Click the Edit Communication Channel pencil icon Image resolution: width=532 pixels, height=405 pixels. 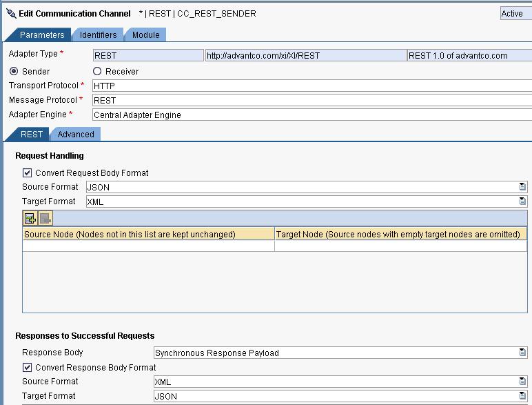10,13
